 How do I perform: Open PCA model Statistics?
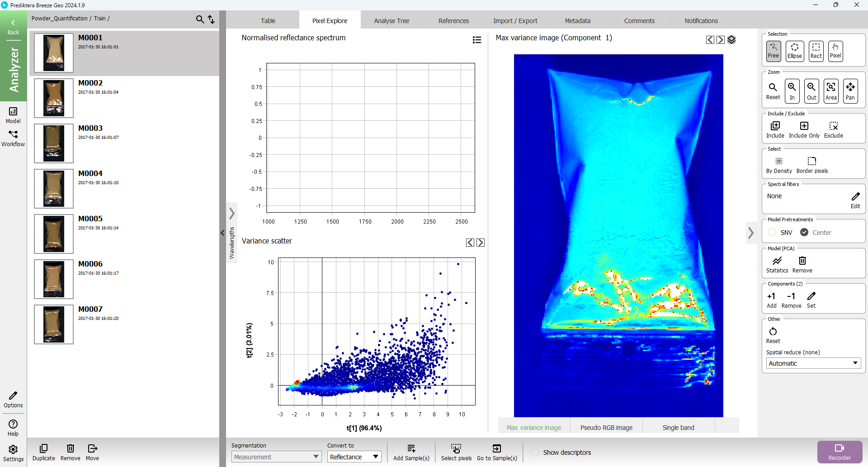click(x=777, y=264)
